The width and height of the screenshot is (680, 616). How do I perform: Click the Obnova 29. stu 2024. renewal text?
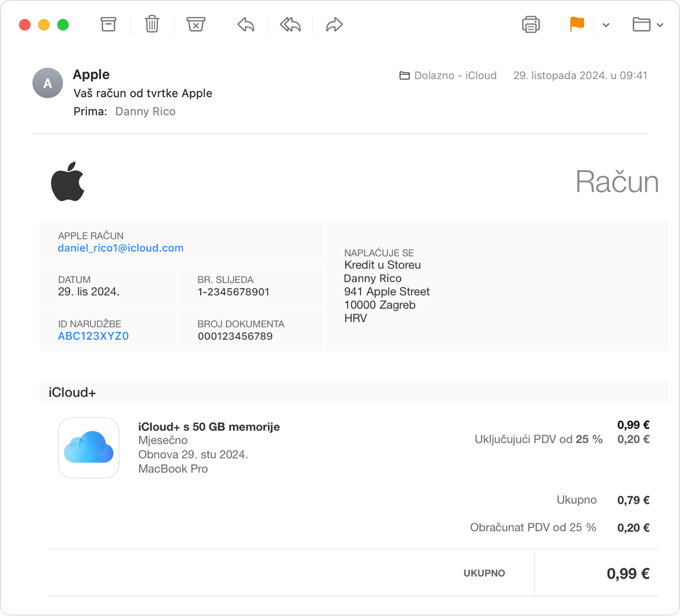[193, 454]
